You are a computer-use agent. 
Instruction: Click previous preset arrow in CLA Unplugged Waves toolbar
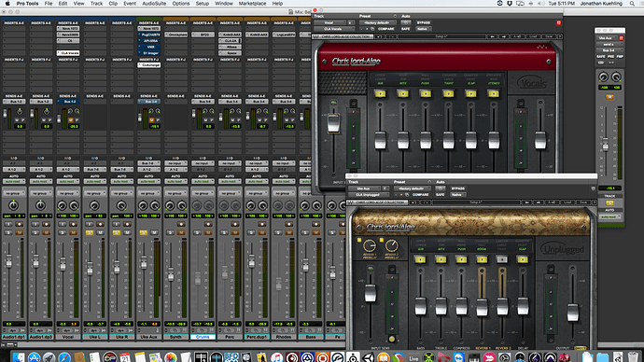point(527,202)
